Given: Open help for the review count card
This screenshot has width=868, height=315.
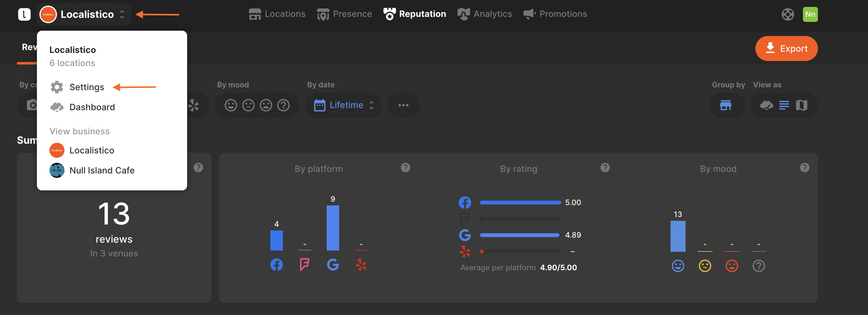Looking at the screenshot, I should point(198,167).
